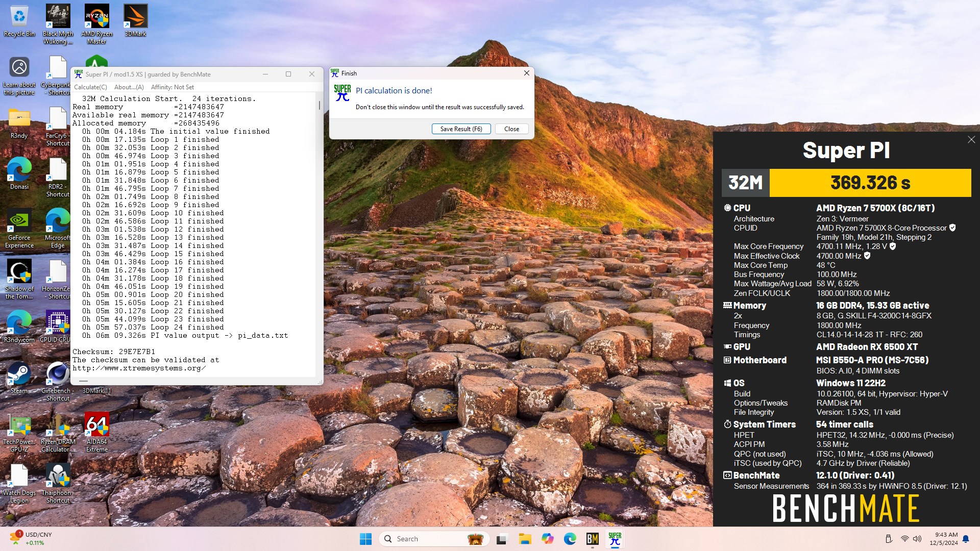Open the Recycle Bin desktop icon
980x551 pixels.
19,20
